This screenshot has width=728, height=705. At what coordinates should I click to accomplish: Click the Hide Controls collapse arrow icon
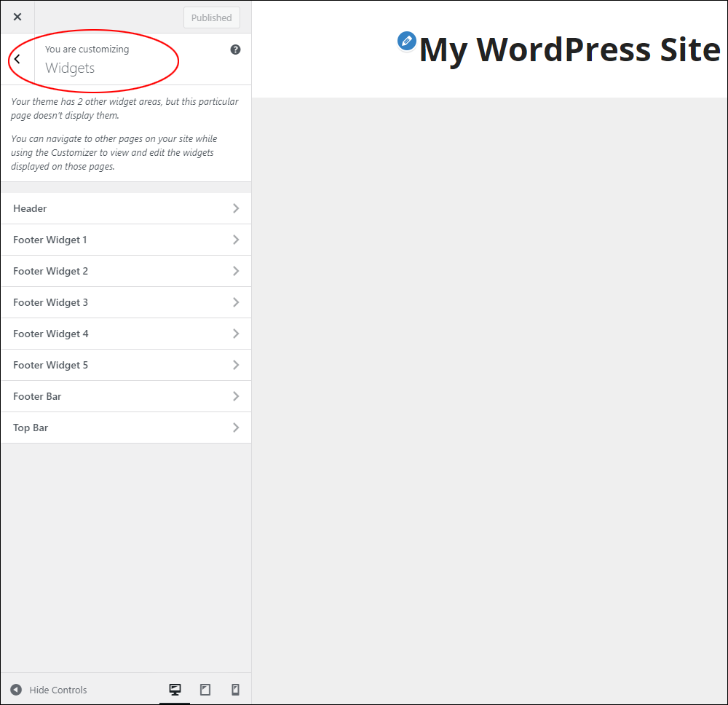[x=16, y=690]
